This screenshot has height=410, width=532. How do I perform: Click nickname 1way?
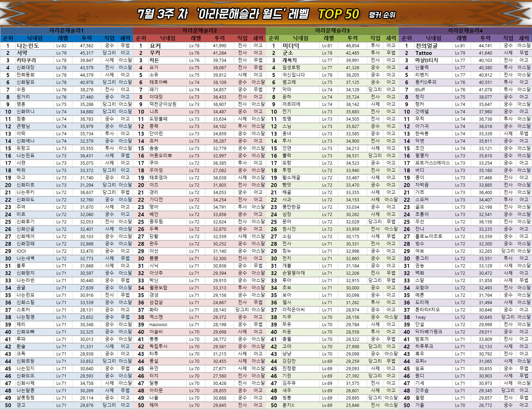tap(421, 317)
